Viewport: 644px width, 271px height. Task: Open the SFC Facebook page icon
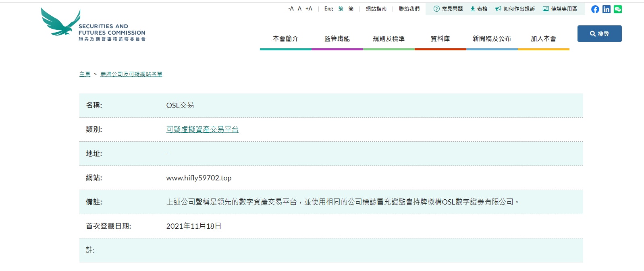595,9
